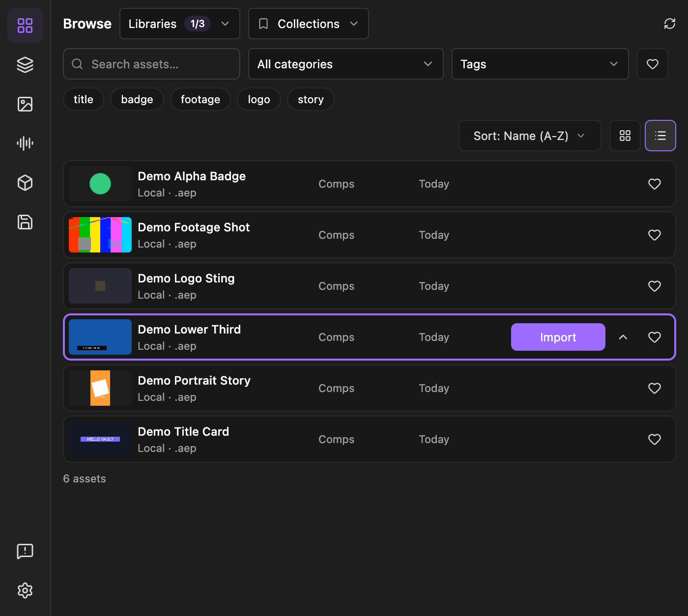
Task: Favorite the Demo Portrait Story asset
Action: tap(655, 388)
